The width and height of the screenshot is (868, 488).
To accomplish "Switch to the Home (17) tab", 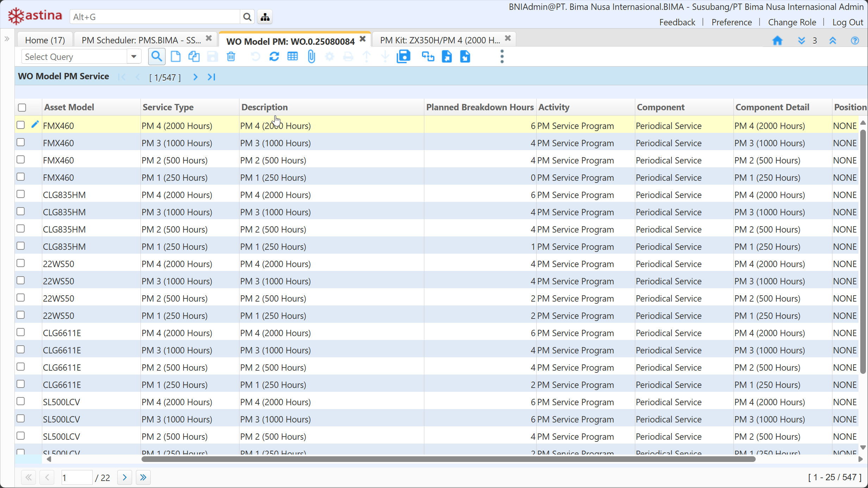I will coord(45,40).
